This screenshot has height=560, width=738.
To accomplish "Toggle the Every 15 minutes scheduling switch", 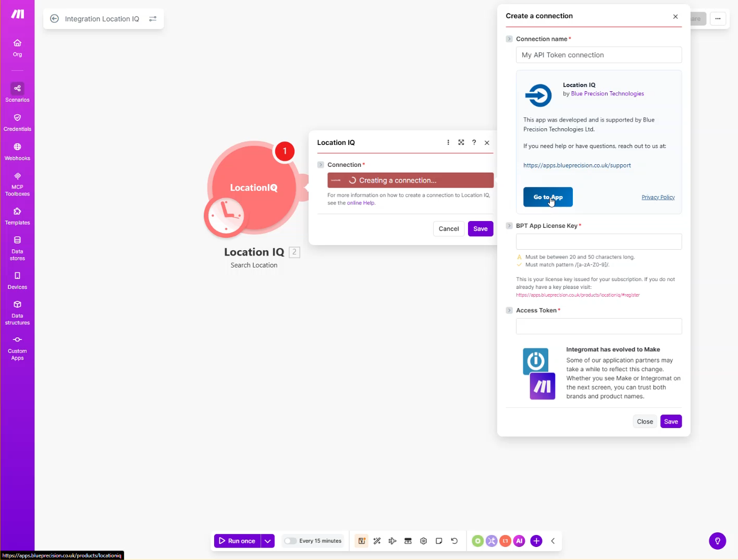I will [x=290, y=541].
